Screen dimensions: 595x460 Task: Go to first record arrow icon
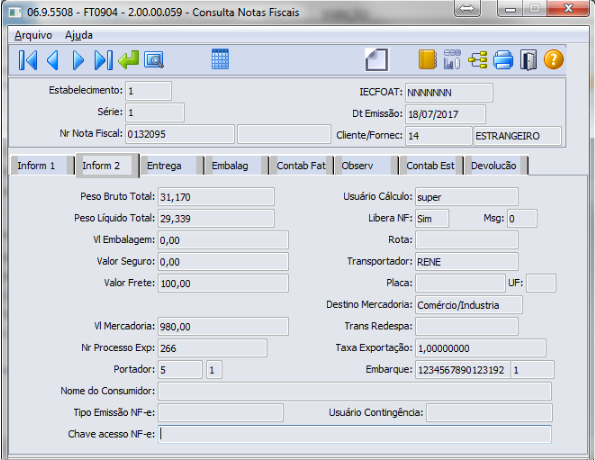pyautogui.click(x=28, y=60)
